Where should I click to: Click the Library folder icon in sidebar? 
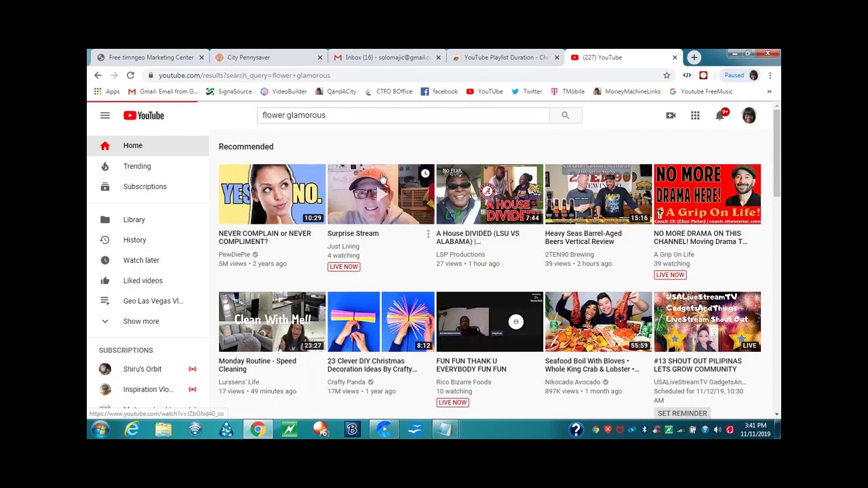pyautogui.click(x=105, y=220)
